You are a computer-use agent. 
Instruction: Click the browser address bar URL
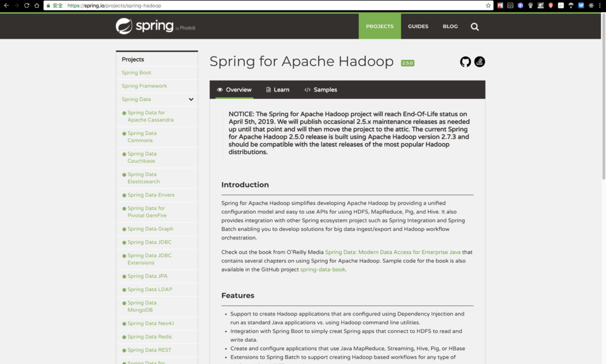coord(114,5)
